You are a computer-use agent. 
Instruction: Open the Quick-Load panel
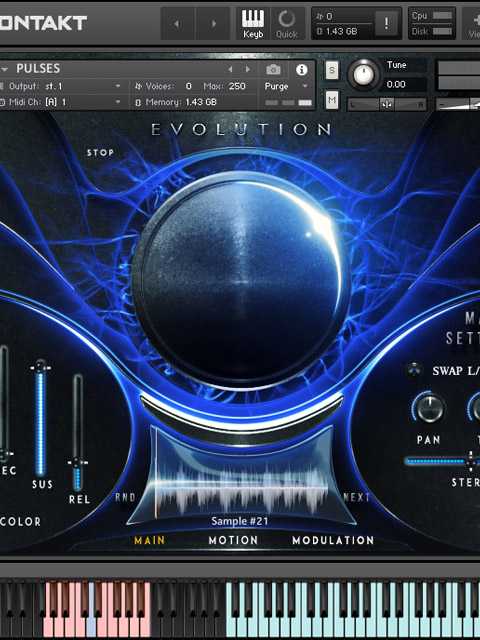tap(287, 24)
